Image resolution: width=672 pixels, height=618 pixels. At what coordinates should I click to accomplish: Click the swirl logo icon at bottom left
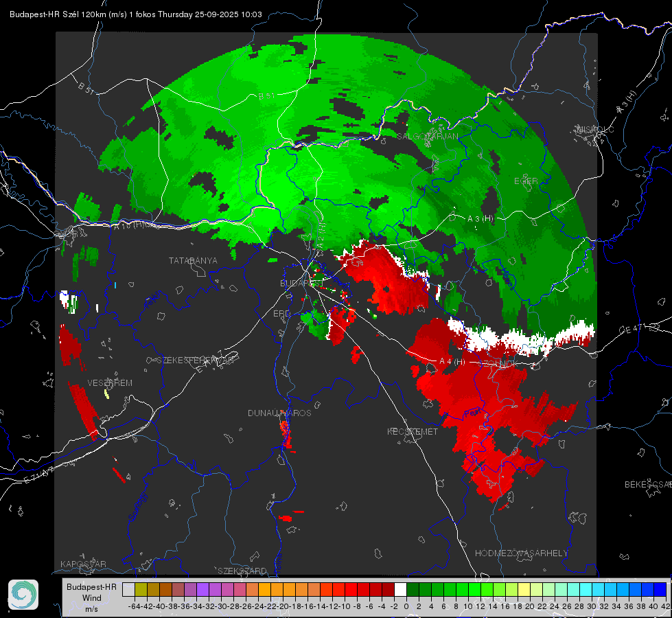23,595
